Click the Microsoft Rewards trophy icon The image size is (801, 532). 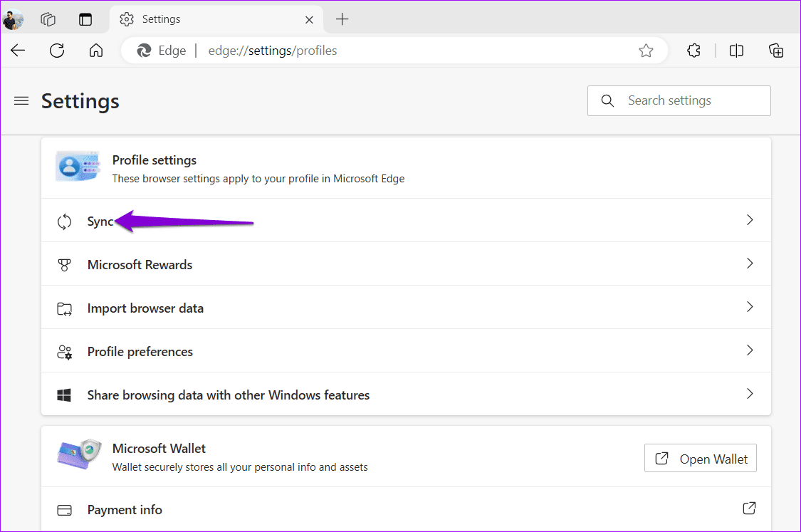click(x=64, y=264)
